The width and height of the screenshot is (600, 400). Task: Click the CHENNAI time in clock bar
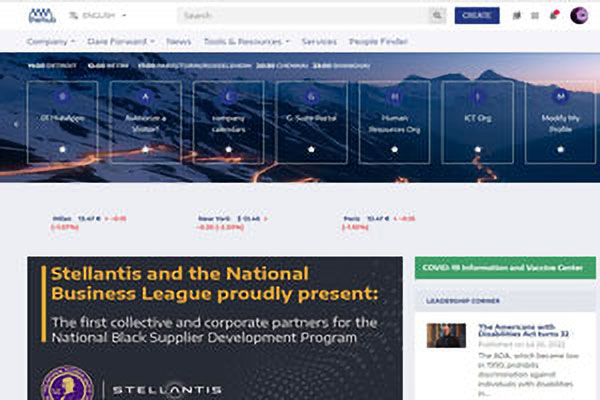tap(282, 66)
